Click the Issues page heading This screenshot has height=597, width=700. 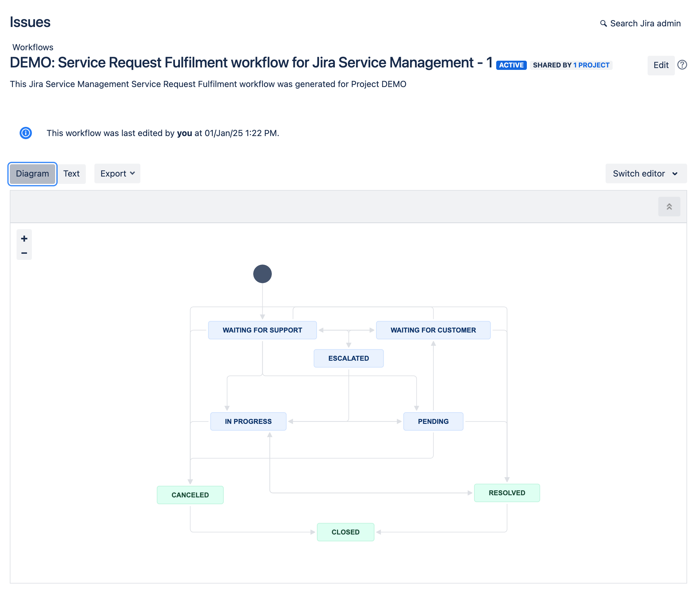(30, 22)
